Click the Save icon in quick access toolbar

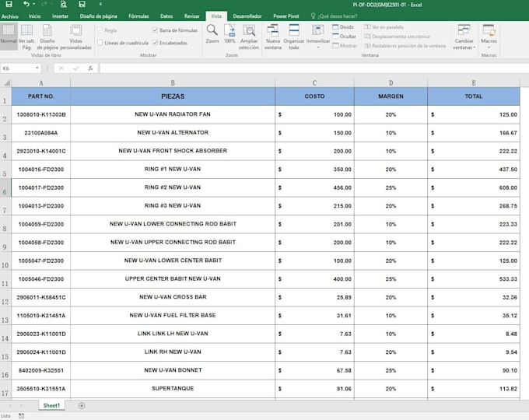(x=9, y=5)
